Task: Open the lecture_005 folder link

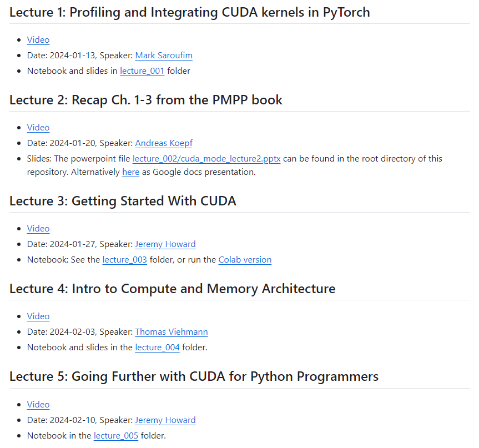Action: (116, 436)
